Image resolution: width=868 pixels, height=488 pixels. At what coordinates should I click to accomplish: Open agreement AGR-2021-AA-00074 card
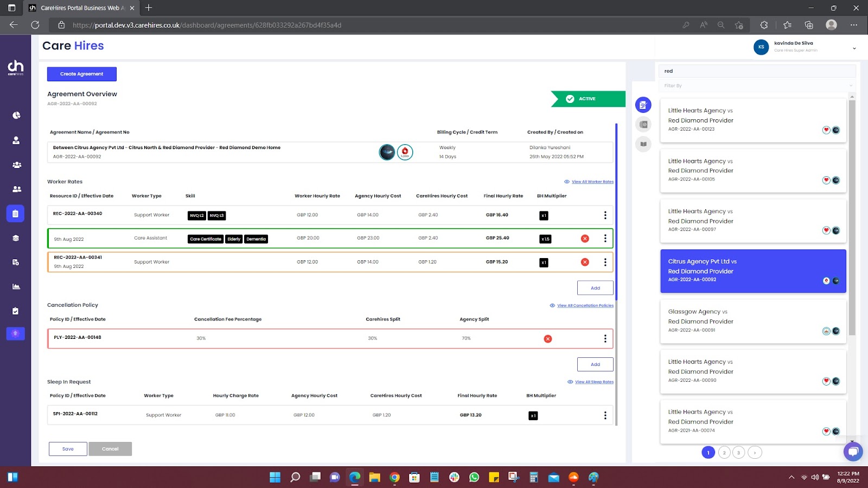[x=753, y=422]
